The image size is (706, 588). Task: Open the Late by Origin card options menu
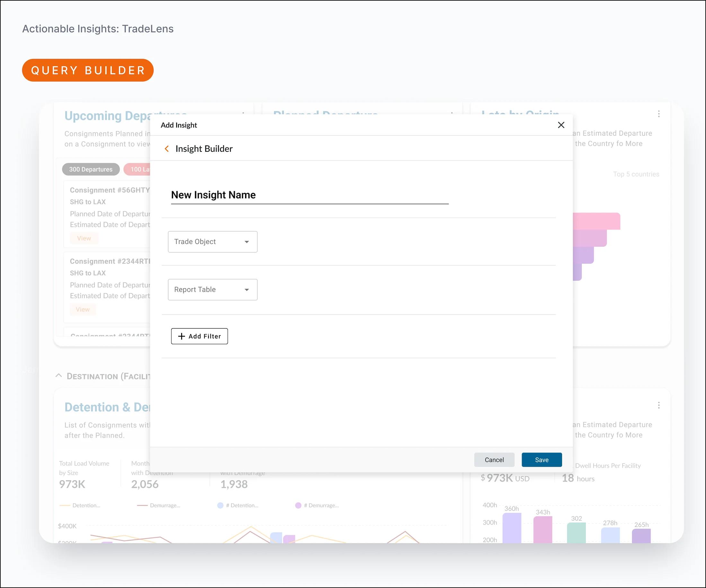[x=658, y=114]
